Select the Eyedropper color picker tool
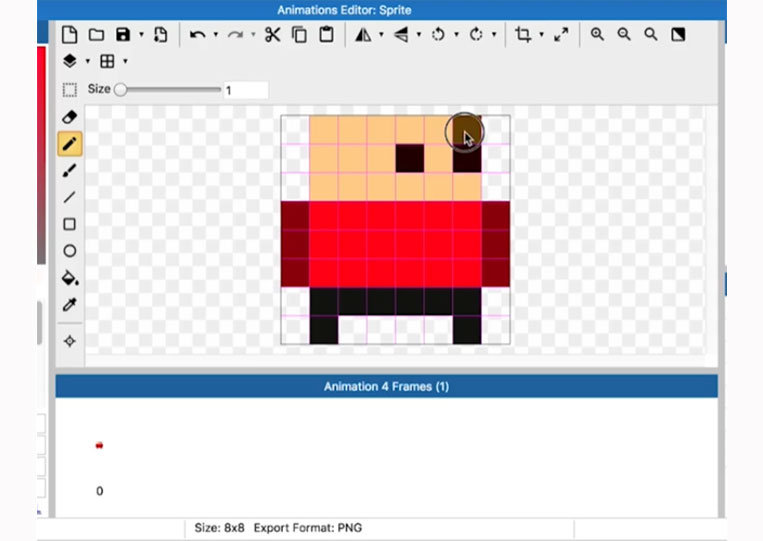This screenshot has height=541, width=763. tap(70, 305)
